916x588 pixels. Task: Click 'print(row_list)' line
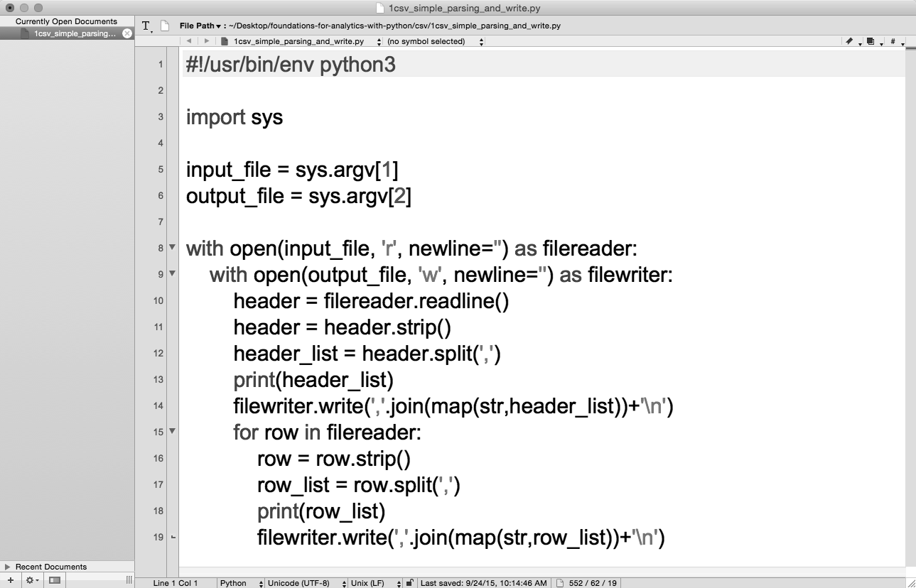(321, 511)
